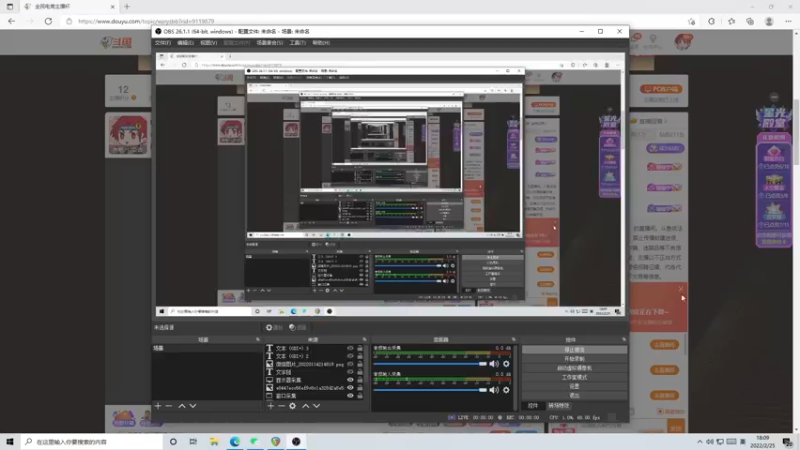Click the browser address bar URL
Screen dimensions: 800x450
(x=146, y=21)
